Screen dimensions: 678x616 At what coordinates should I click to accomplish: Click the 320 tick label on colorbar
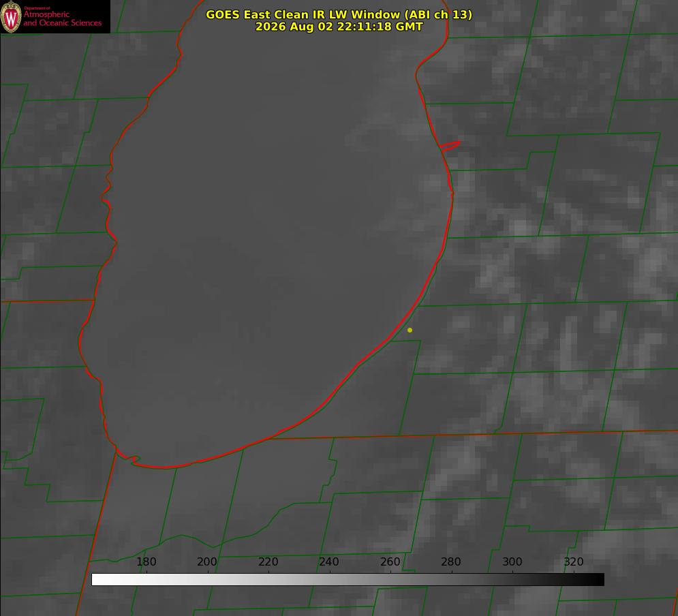coord(574,561)
